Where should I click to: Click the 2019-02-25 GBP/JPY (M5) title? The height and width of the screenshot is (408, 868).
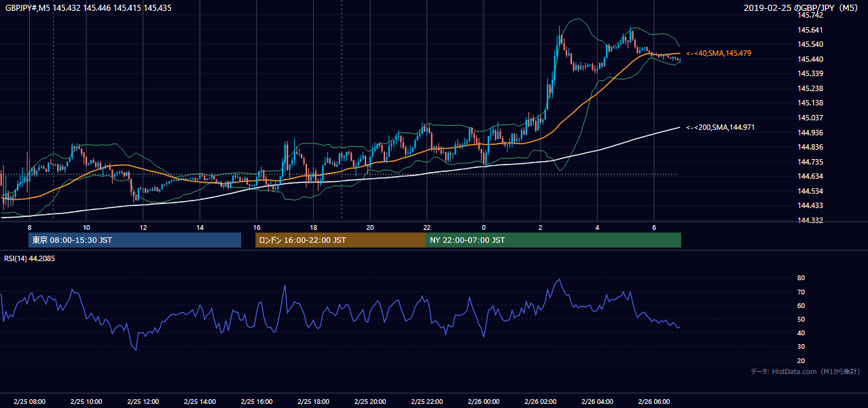(x=802, y=7)
